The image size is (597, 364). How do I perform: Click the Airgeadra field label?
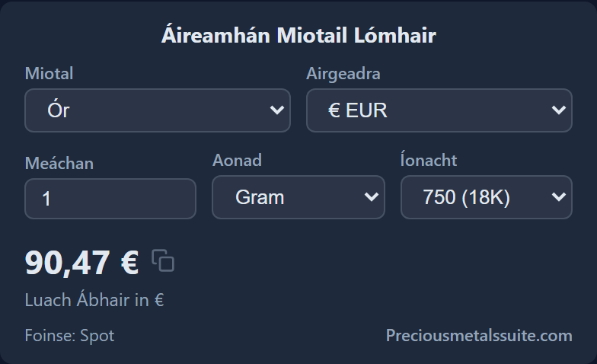tap(343, 73)
